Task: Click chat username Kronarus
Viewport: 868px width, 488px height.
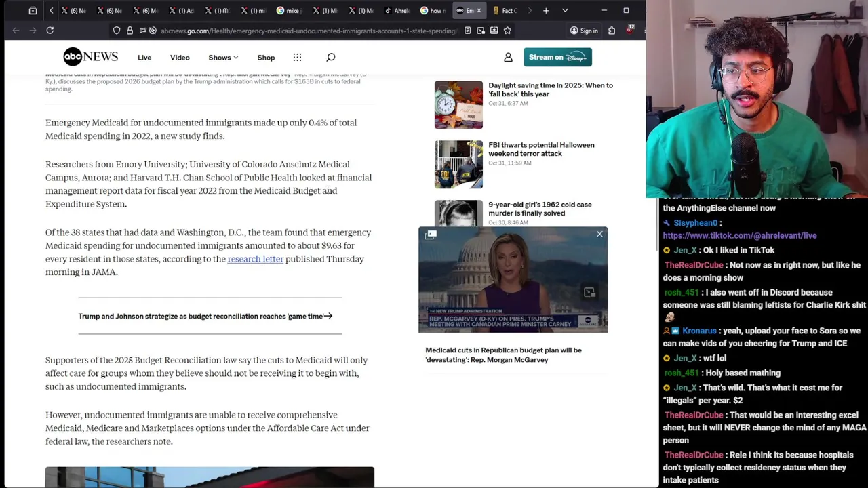Action: (699, 331)
